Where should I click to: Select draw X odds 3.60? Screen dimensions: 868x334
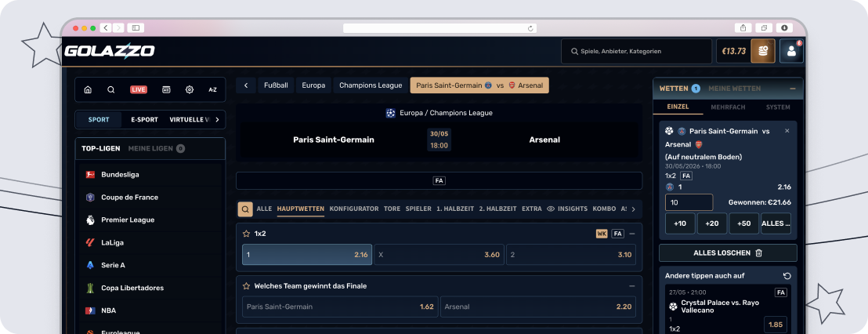439,255
